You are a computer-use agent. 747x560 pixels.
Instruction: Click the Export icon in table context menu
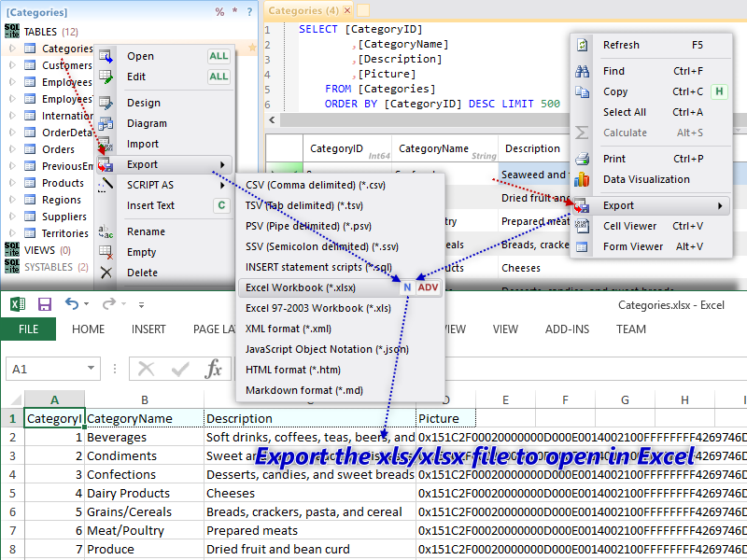click(x=106, y=165)
